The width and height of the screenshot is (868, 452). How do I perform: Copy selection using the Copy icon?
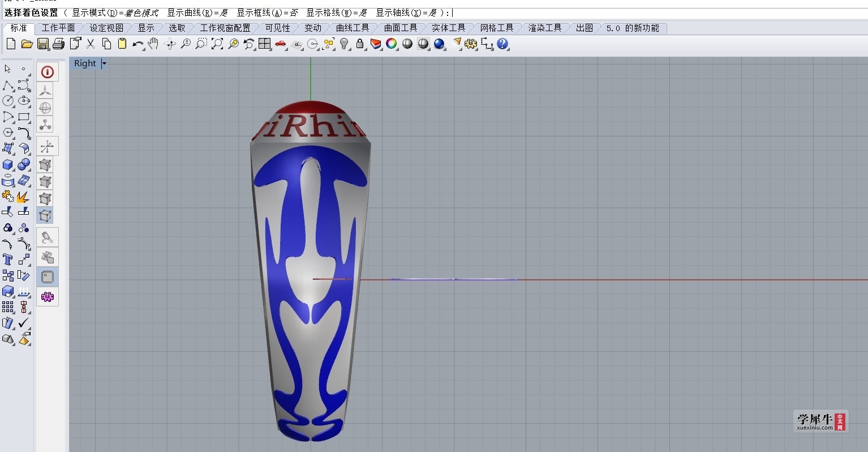click(x=106, y=44)
